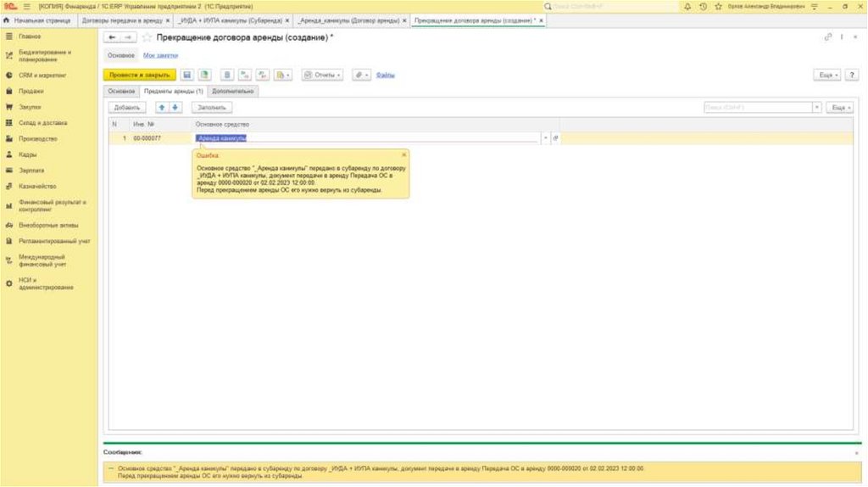The height and width of the screenshot is (487, 868).
Task: Click the error message in Сообщения panel
Action: 482,472
